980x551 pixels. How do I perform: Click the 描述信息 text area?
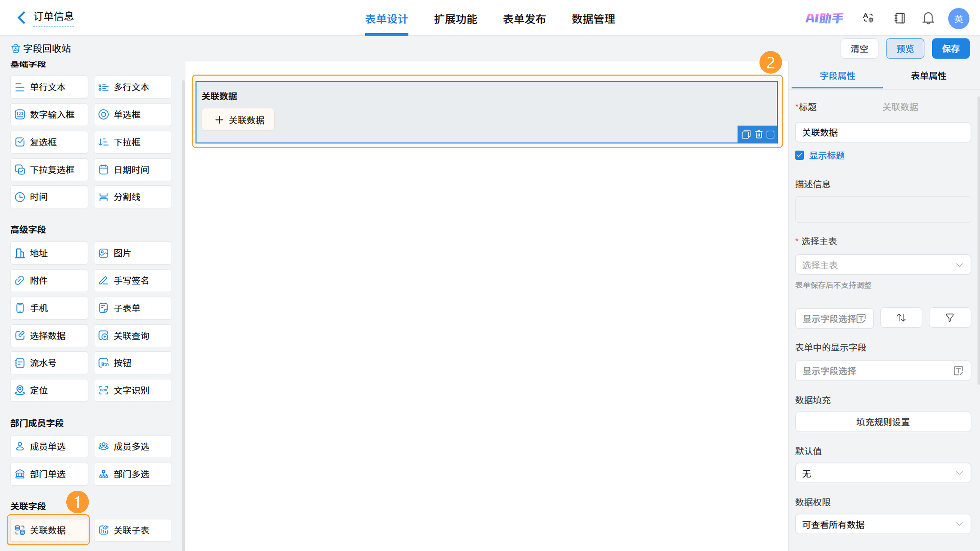pos(883,209)
